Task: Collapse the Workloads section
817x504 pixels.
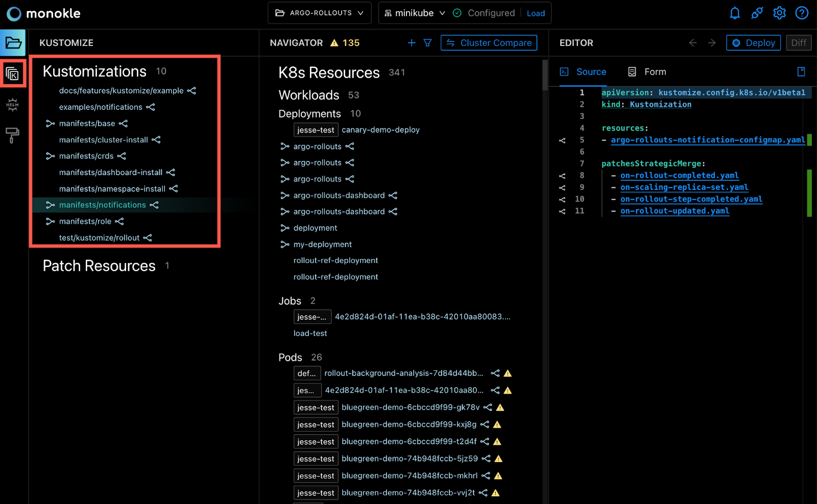Action: 309,95
